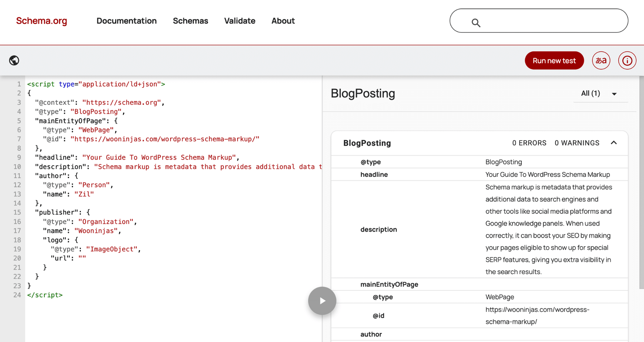Click the results panel vertical scrollbar

tap(641, 182)
